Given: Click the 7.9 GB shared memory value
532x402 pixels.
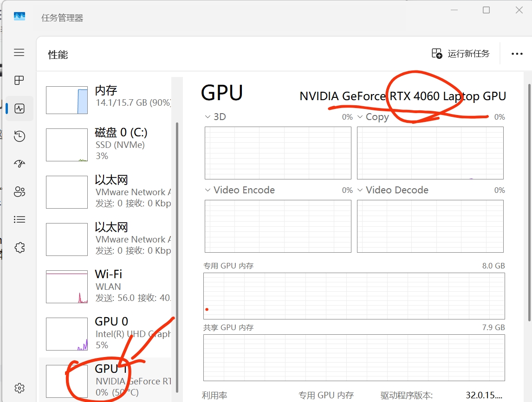Looking at the screenshot, I should point(493,327).
